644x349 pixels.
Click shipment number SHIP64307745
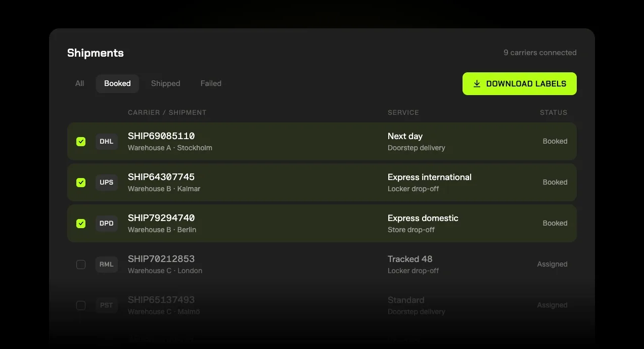(161, 177)
